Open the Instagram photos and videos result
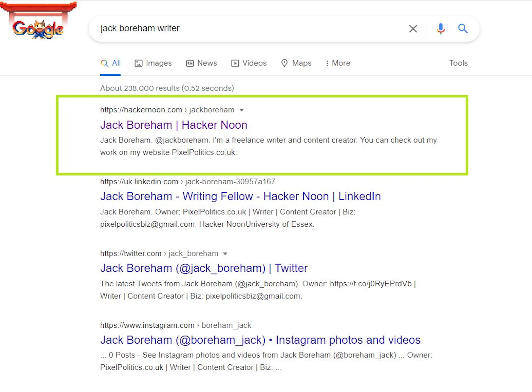Image resolution: width=532 pixels, height=392 pixels. click(260, 340)
